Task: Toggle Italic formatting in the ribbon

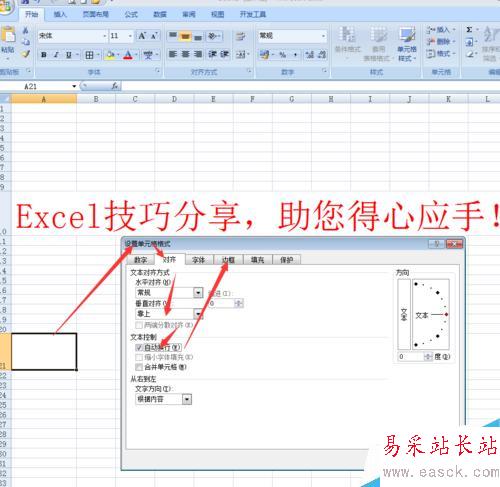Action: [56, 55]
